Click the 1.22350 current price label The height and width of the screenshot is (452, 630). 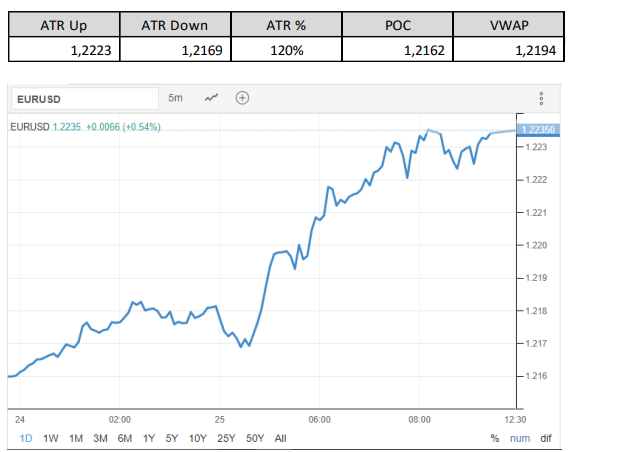[540, 129]
